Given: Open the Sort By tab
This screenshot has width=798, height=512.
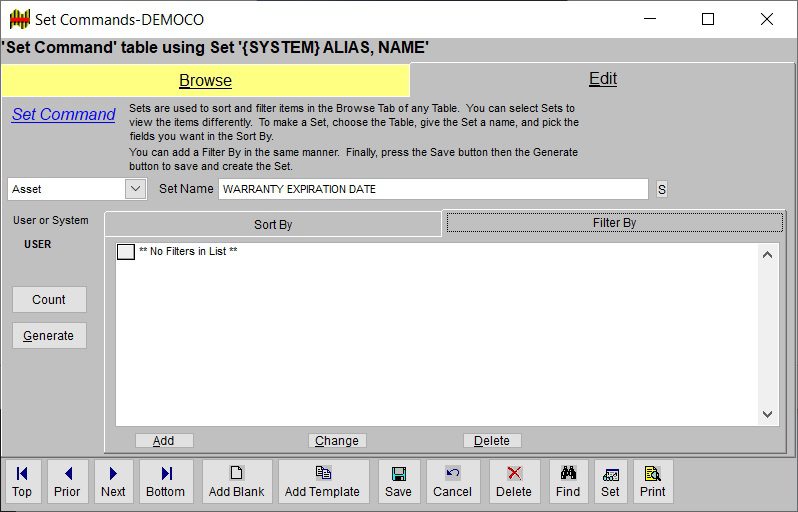Looking at the screenshot, I should tap(273, 224).
